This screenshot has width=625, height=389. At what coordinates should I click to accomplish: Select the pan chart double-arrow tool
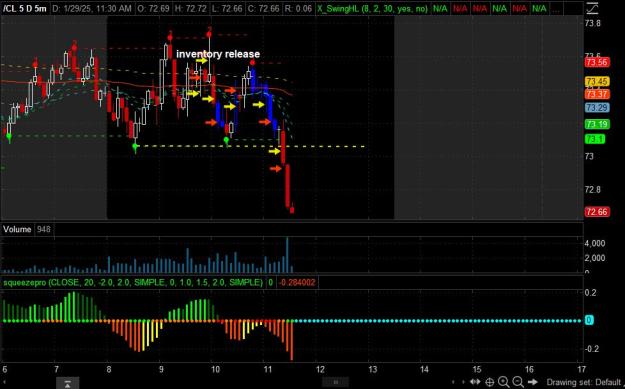click(476, 382)
